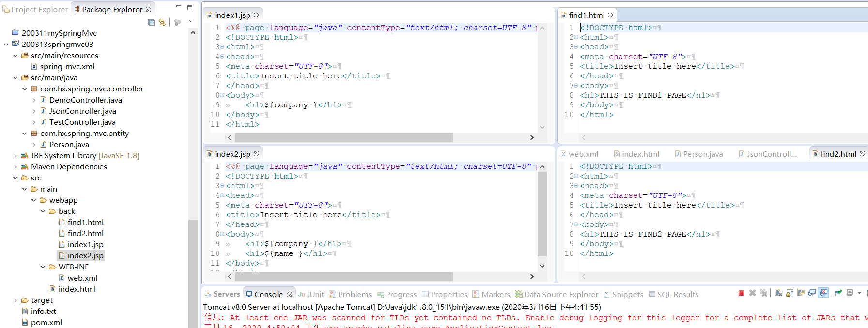Close the find2.html editor tab

[863, 154]
